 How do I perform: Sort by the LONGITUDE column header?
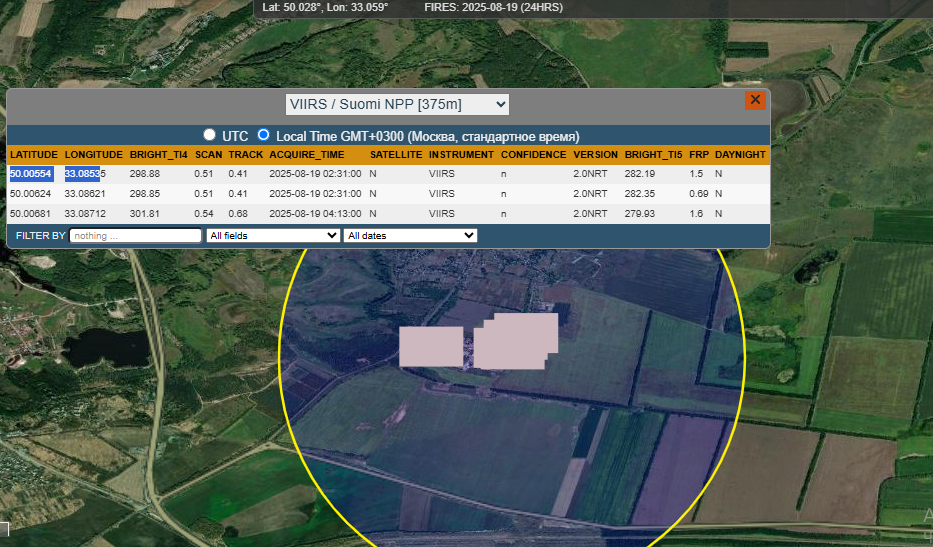[x=93, y=155]
